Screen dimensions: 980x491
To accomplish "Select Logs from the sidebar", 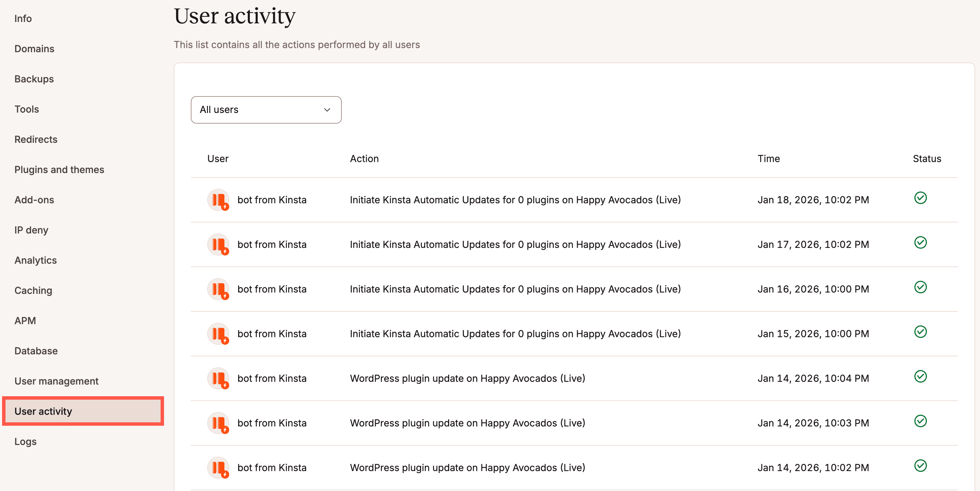I will point(25,442).
